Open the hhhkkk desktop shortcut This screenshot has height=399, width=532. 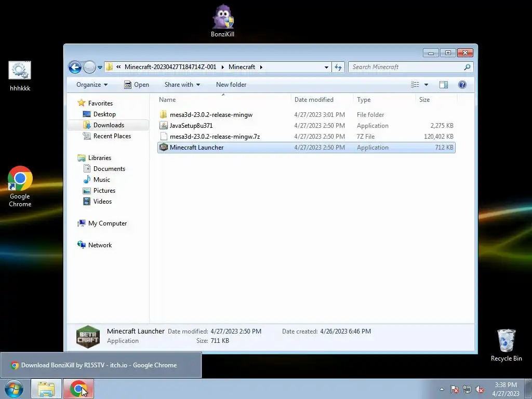20,76
